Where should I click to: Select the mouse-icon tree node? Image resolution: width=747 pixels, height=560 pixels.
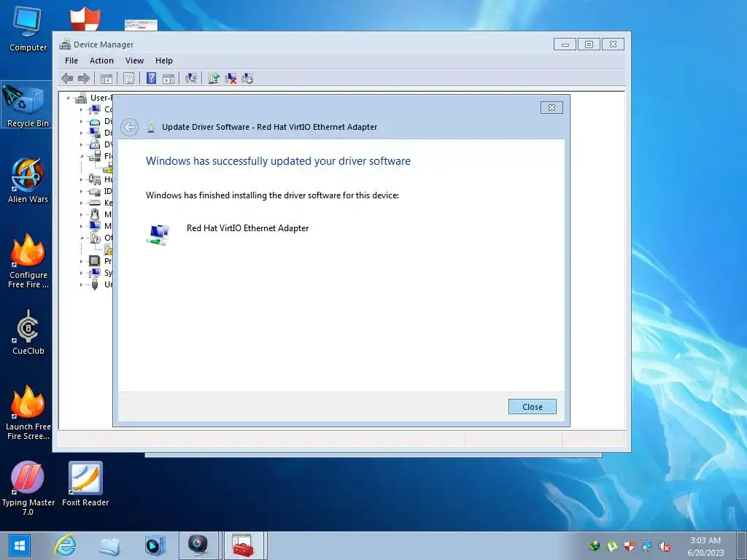coord(95,214)
